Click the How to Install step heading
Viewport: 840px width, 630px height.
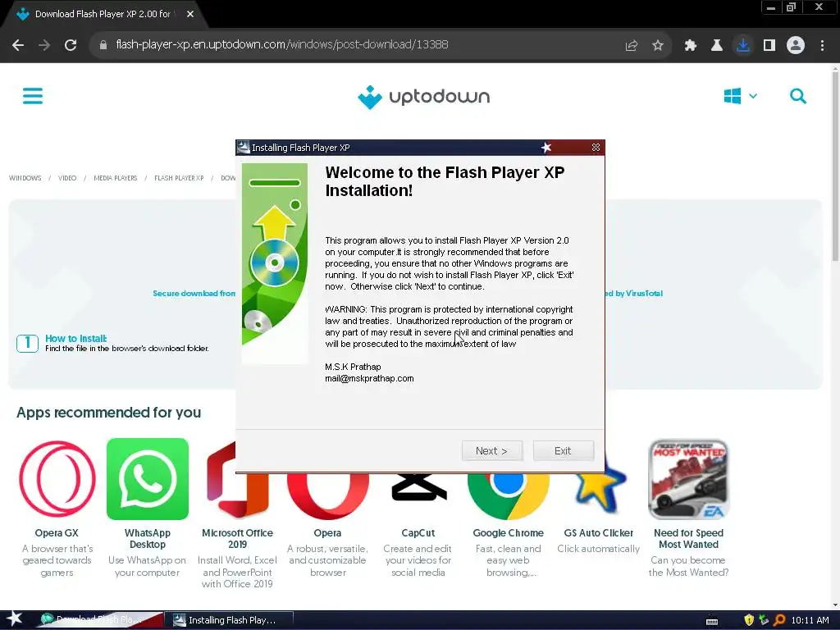(76, 339)
